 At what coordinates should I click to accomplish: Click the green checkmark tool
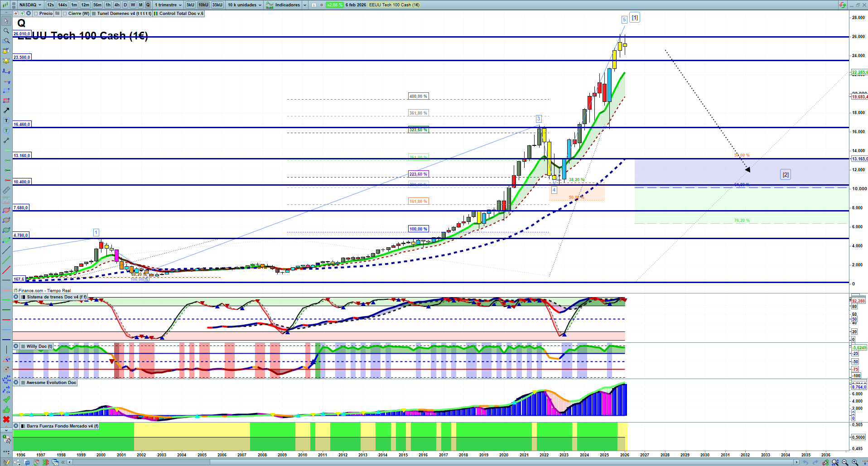click(6, 399)
